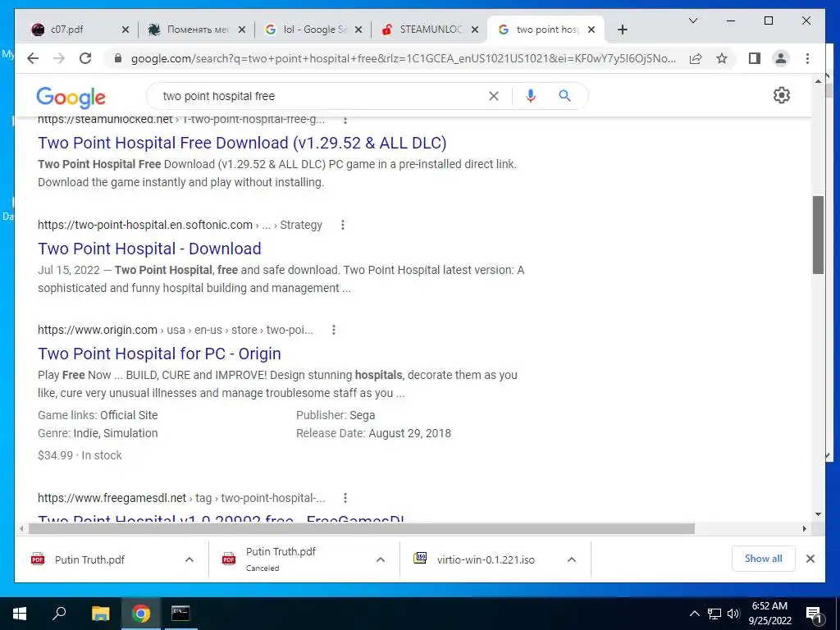Click the blue magnifier search icon
Viewport: 840px width, 630px height.
coord(564,96)
